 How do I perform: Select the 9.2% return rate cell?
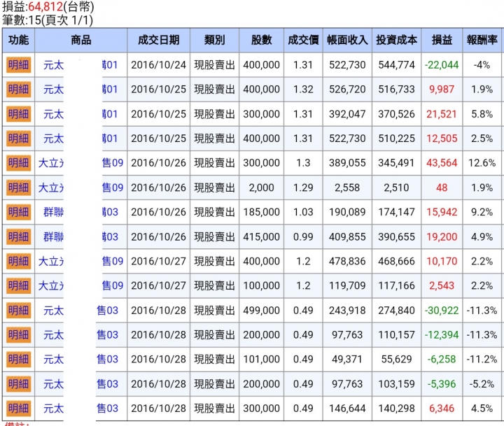[482, 212]
